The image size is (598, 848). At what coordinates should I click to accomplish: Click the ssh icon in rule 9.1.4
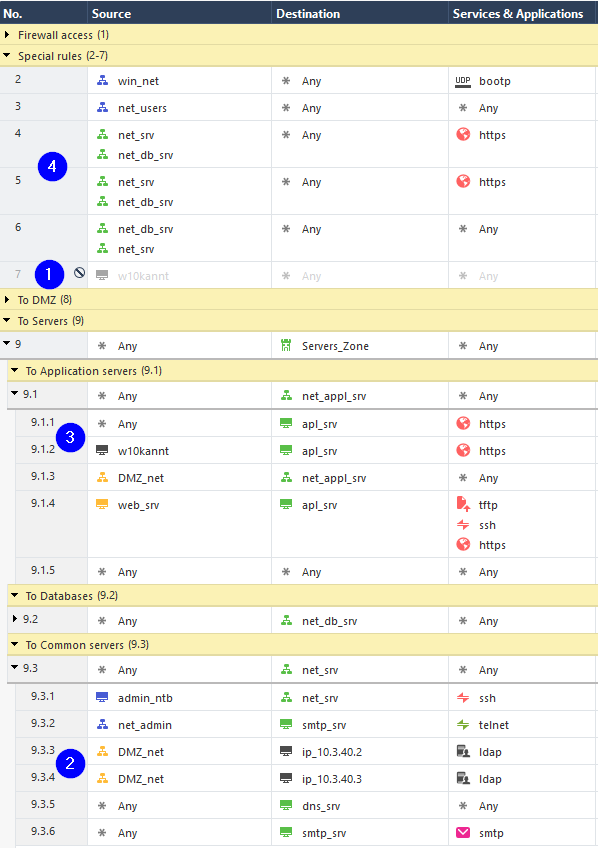463,525
